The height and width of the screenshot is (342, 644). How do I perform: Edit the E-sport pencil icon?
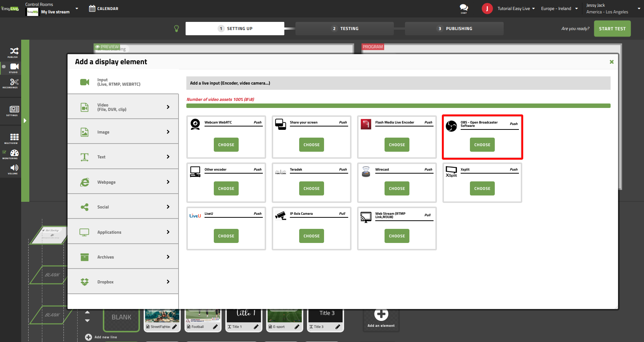click(297, 327)
